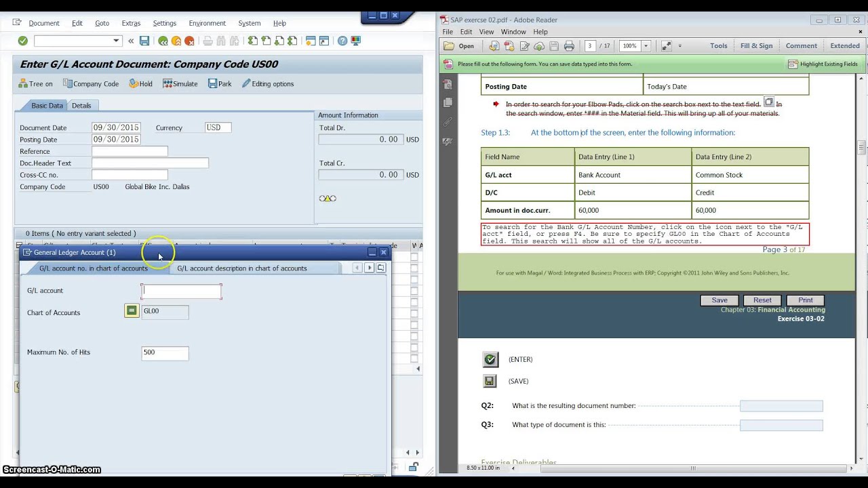Click the green ENTER checkmark image in PDF
The height and width of the screenshot is (488, 868).
490,359
